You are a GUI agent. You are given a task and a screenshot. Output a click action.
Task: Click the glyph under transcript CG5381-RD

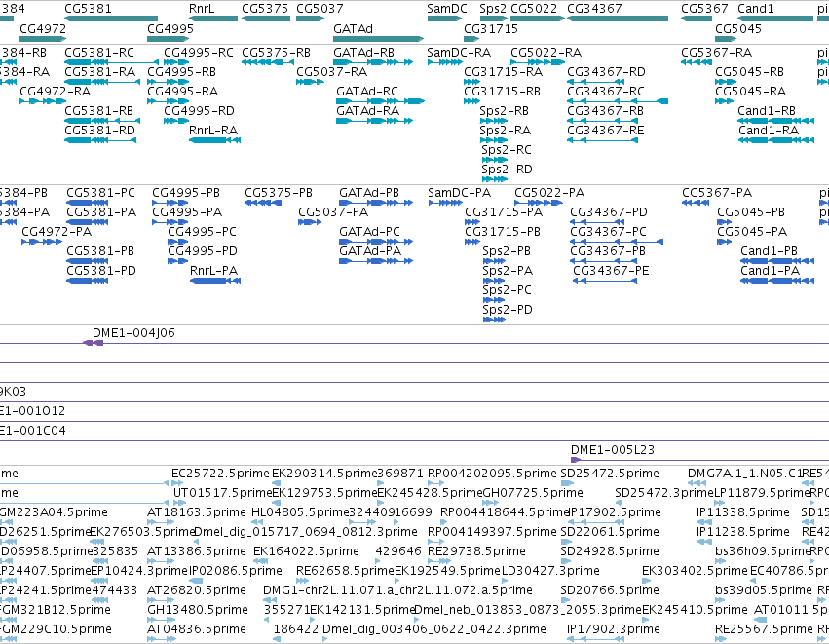click(100, 140)
